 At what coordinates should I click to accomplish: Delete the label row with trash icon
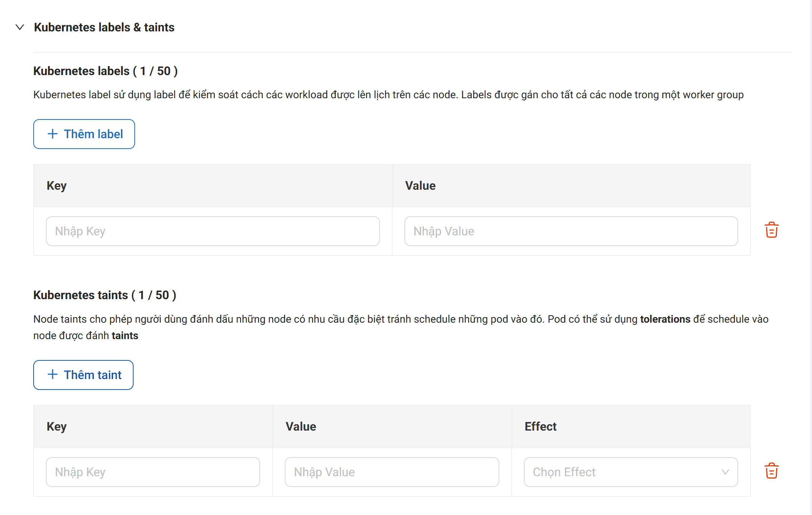pos(771,230)
